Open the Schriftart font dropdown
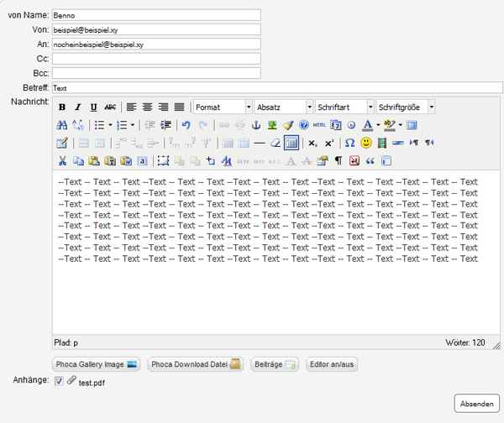This screenshot has width=504, height=423. (x=344, y=107)
